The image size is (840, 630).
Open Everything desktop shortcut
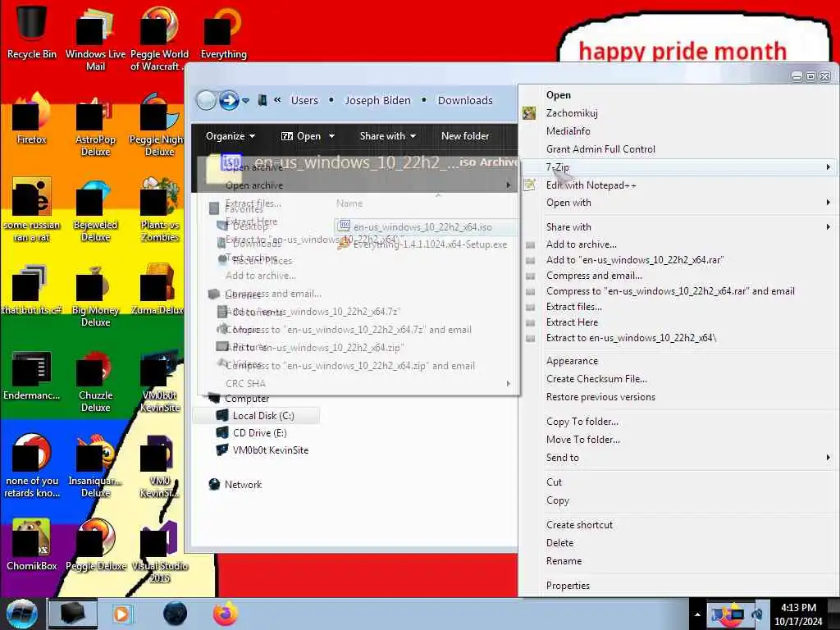pos(223,32)
